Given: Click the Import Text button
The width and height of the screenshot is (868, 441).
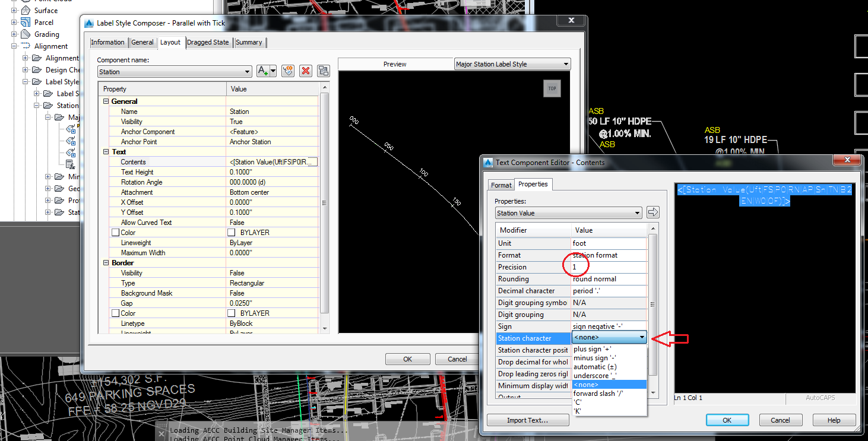Looking at the screenshot, I should (x=528, y=420).
